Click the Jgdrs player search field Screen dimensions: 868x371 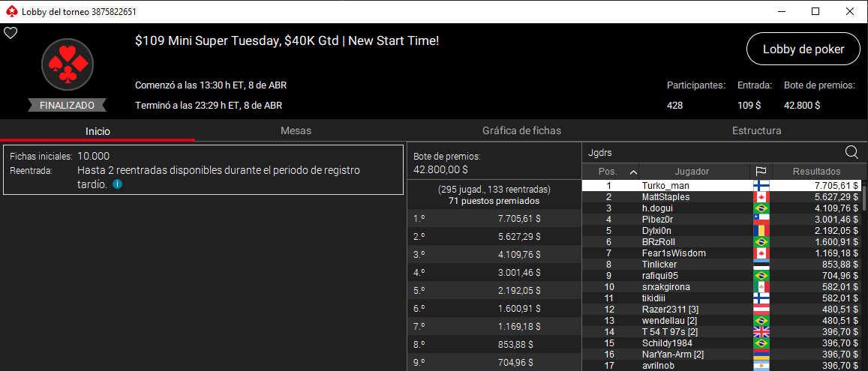point(713,153)
